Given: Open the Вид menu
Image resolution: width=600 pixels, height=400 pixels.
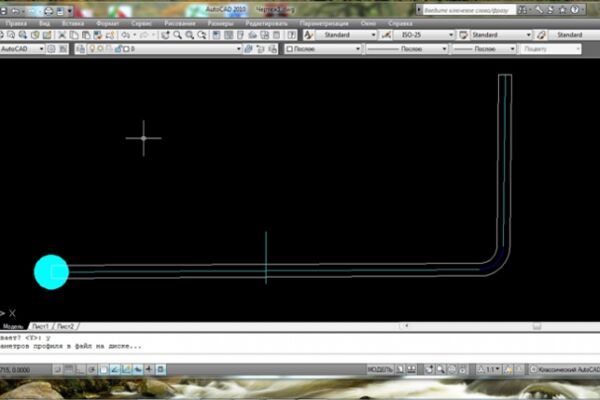Looking at the screenshot, I should click(x=44, y=23).
